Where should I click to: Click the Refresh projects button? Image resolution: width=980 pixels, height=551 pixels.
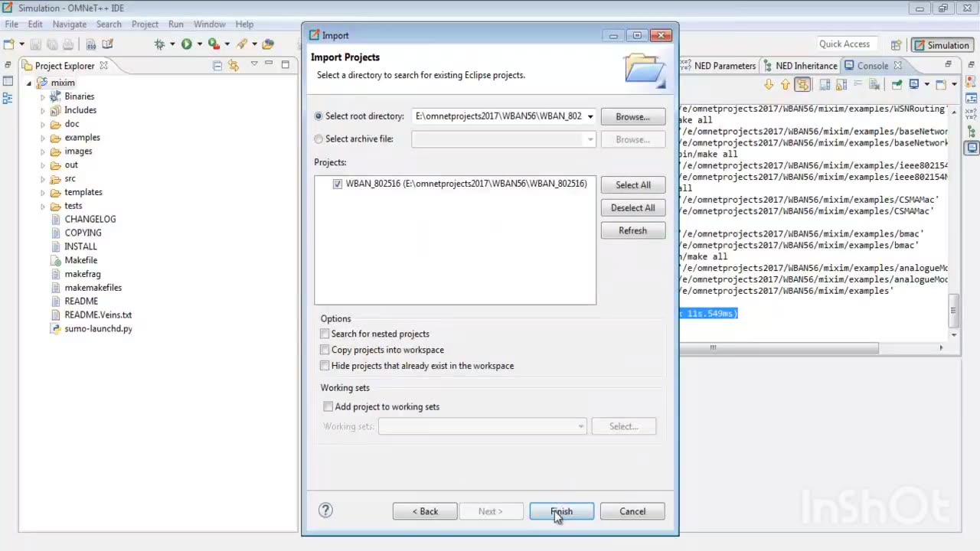632,230
